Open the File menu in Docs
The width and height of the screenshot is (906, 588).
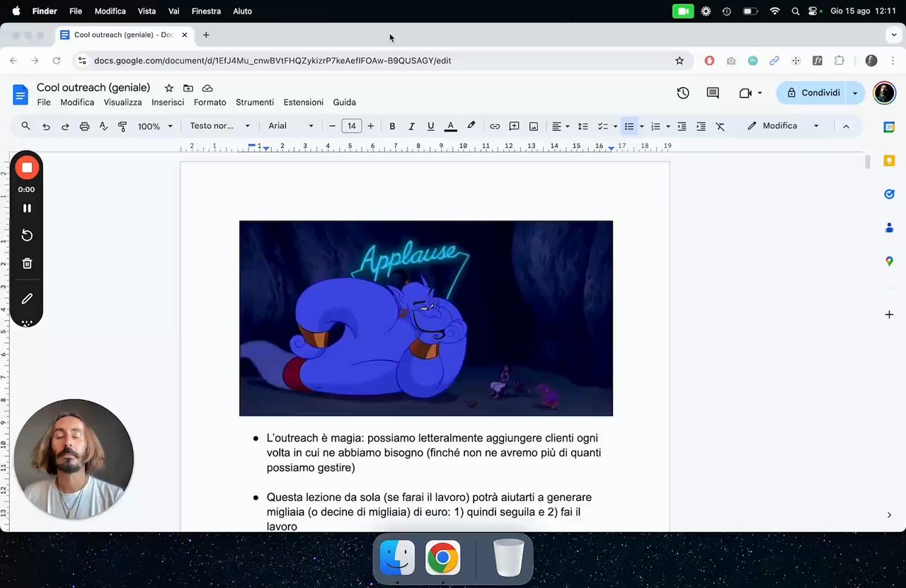(44, 103)
